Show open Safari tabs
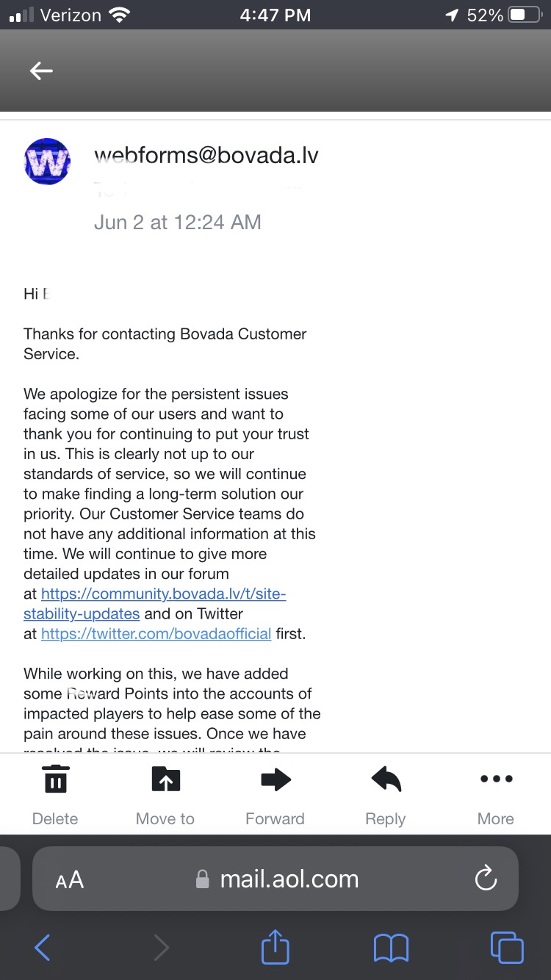 pos(506,948)
